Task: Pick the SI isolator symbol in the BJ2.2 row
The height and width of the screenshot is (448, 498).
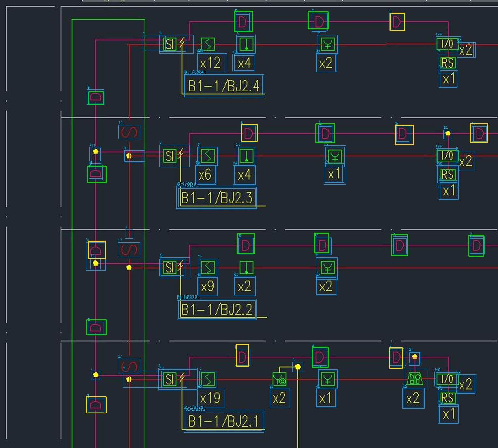Action: (x=169, y=268)
